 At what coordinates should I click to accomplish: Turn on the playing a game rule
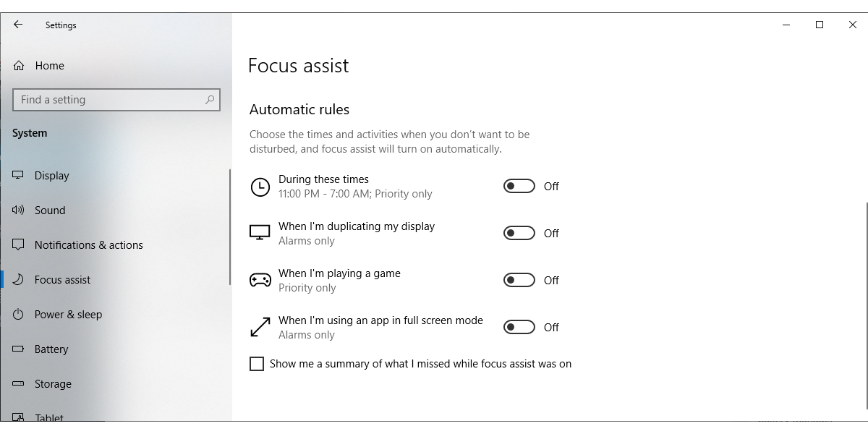[519, 281]
